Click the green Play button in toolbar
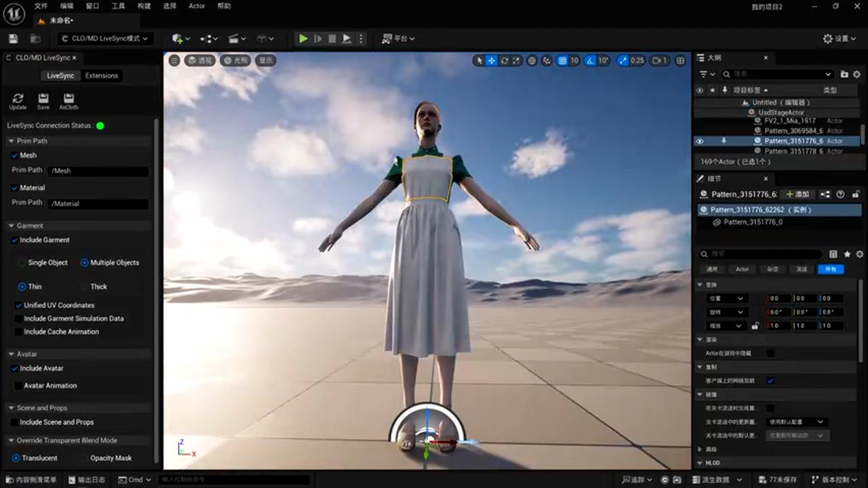 (303, 39)
